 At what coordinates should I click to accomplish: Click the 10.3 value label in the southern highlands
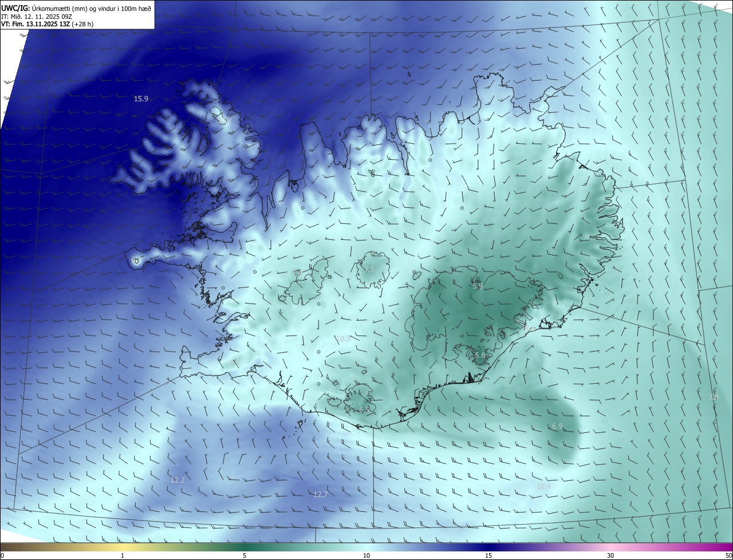pos(343,339)
